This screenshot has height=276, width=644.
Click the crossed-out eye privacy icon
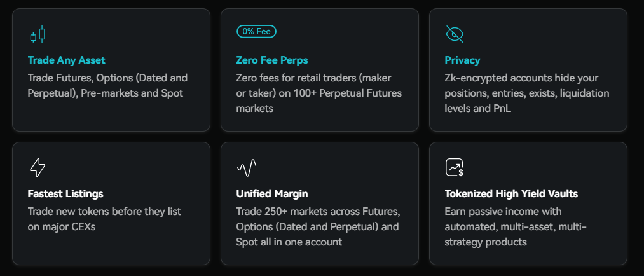pos(455,34)
